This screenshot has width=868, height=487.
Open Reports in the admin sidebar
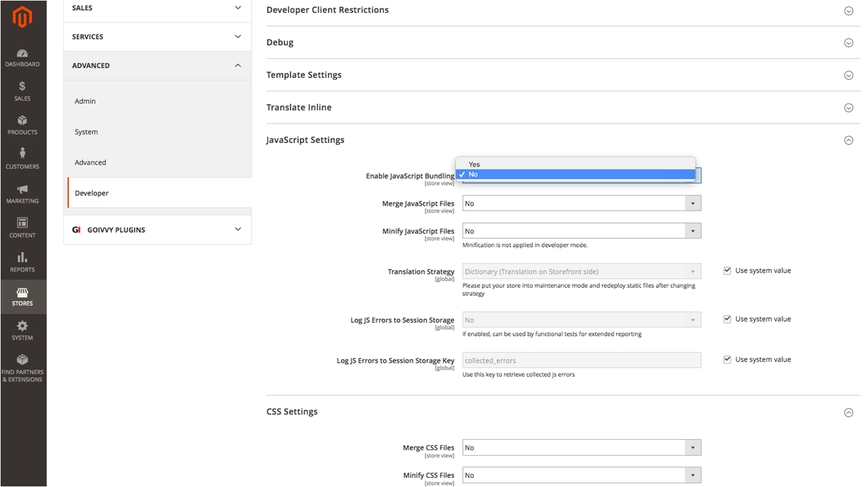[x=23, y=262]
